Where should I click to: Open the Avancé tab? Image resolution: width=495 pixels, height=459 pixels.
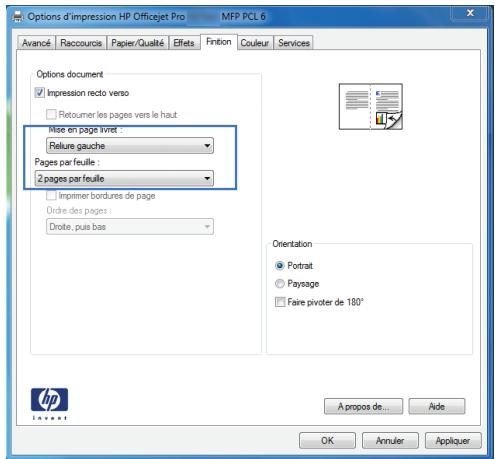[x=36, y=43]
